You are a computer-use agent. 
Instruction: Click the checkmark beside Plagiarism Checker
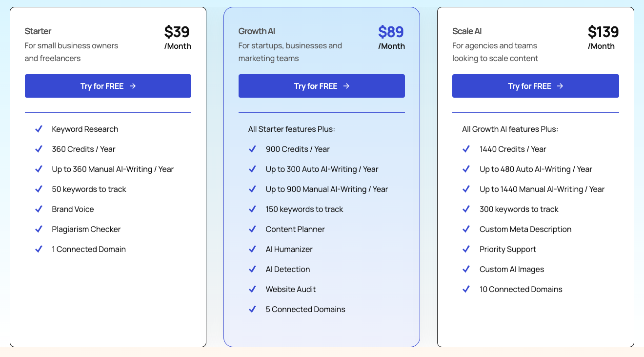[39, 229]
